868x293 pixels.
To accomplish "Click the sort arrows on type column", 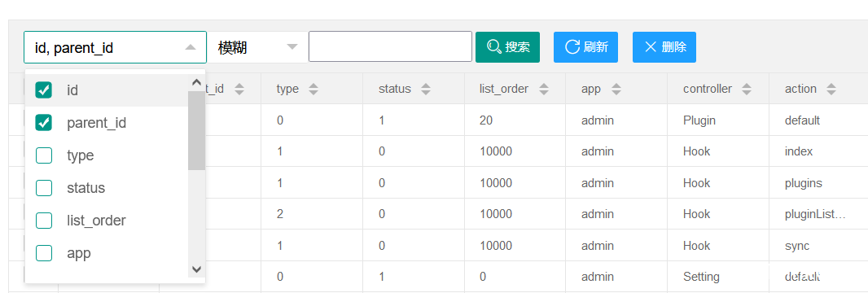I will coord(313,89).
